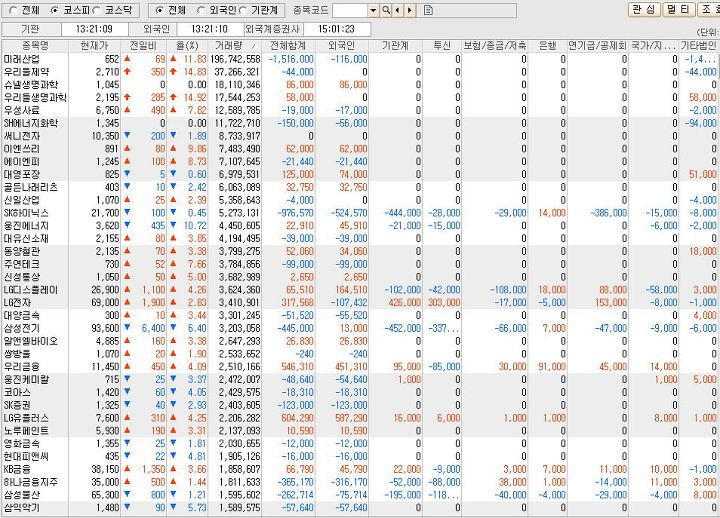
Task: Select the 삼성전기 stock row
Action: [360, 329]
